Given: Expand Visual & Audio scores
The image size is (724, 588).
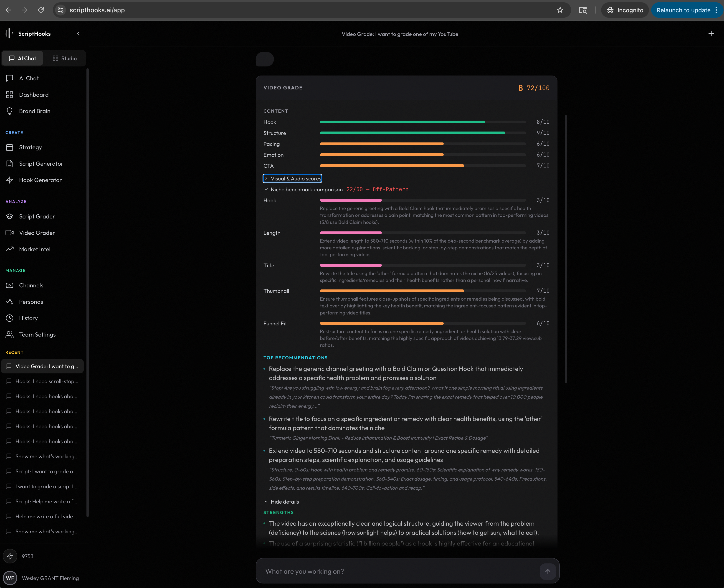Looking at the screenshot, I should click(292, 178).
